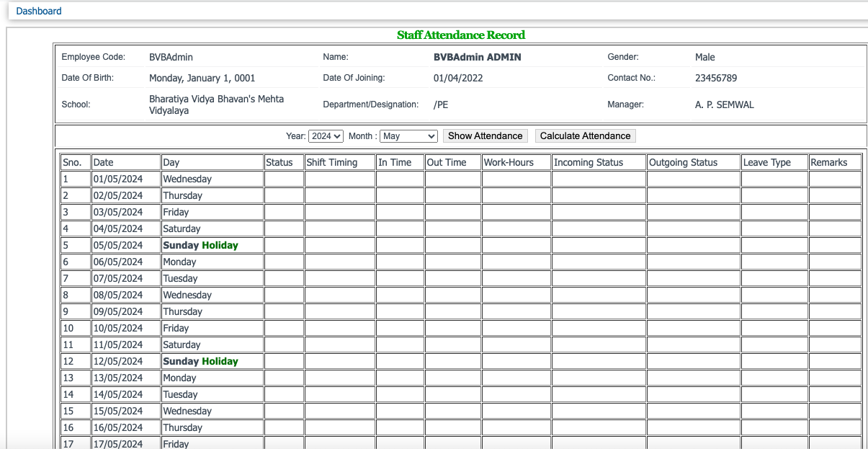Click the Day column header
This screenshot has width=868, height=449.
(212, 162)
